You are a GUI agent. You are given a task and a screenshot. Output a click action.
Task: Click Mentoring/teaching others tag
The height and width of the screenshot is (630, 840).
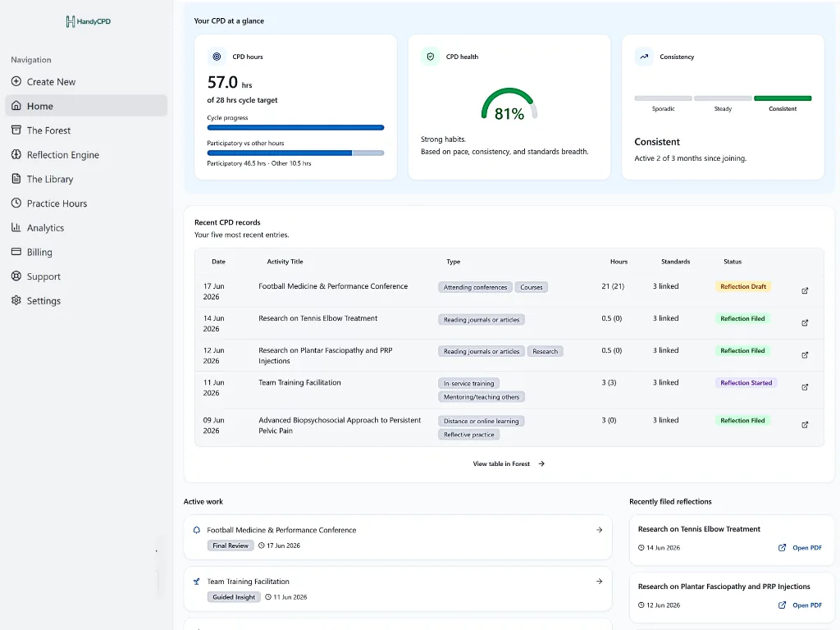coord(481,397)
